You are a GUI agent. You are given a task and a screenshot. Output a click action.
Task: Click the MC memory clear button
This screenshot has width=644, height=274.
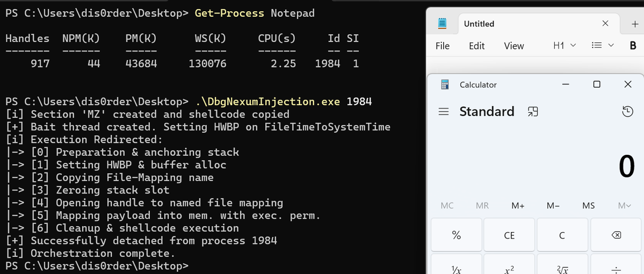click(447, 206)
